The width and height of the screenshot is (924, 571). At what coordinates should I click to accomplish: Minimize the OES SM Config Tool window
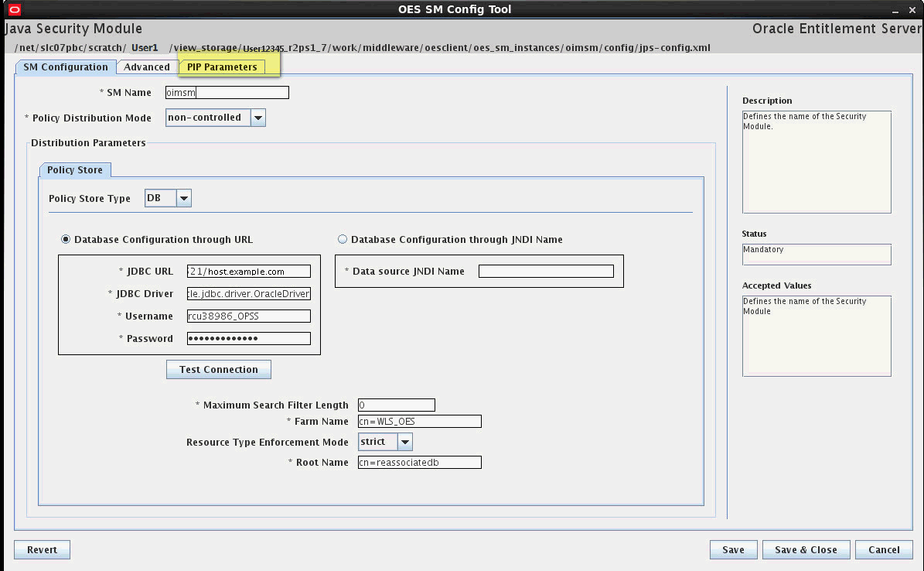[x=895, y=11]
